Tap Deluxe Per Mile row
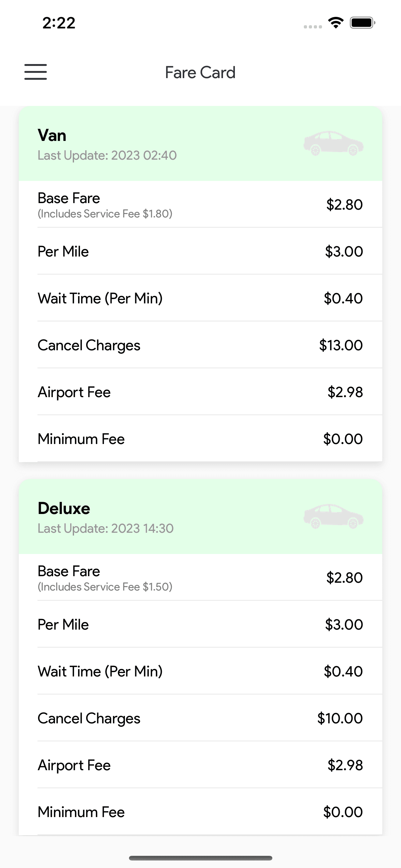Image resolution: width=401 pixels, height=868 pixels. tap(200, 624)
